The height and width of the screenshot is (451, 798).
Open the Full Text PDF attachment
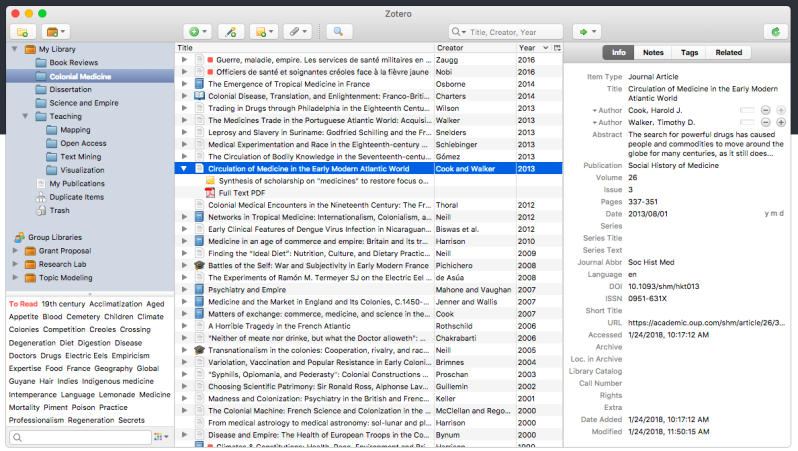[x=241, y=192]
